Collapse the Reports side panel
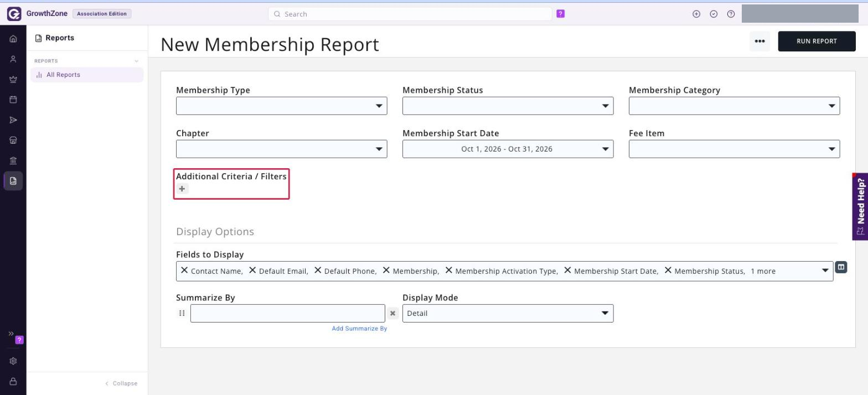The image size is (868, 395). click(x=122, y=383)
